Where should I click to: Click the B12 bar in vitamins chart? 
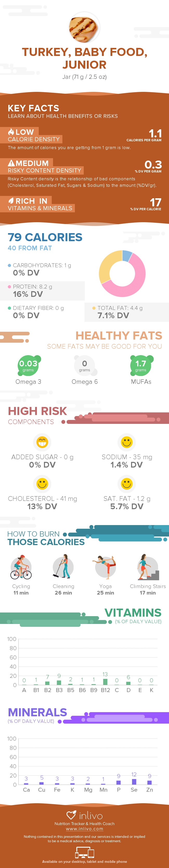[105, 682]
